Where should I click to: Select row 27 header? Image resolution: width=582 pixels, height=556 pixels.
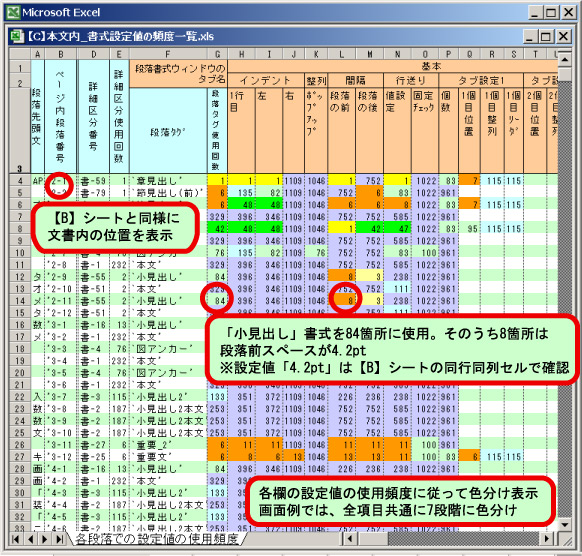point(20,457)
